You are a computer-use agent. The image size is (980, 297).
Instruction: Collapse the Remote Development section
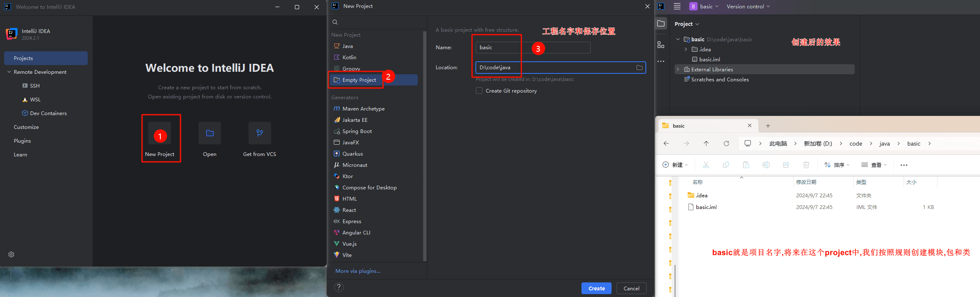pos(9,72)
